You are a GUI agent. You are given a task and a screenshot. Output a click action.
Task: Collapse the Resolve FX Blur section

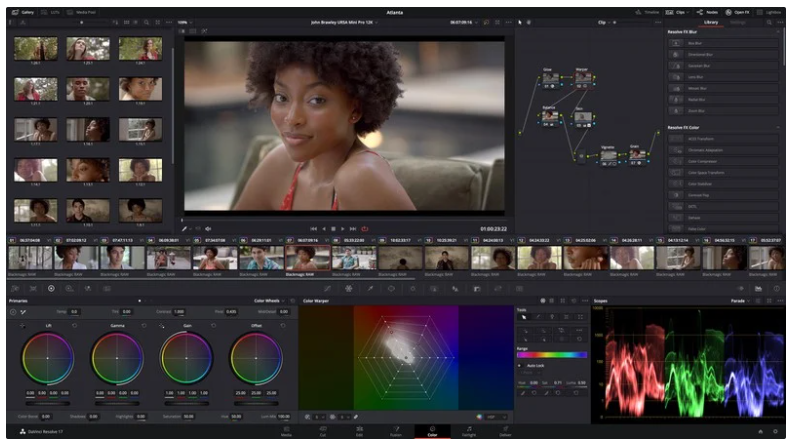(x=778, y=32)
